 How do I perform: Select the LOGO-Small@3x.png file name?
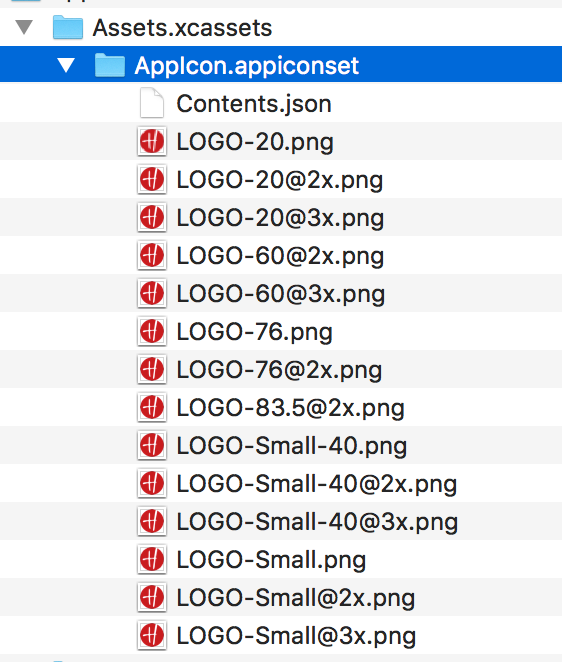pos(296,636)
